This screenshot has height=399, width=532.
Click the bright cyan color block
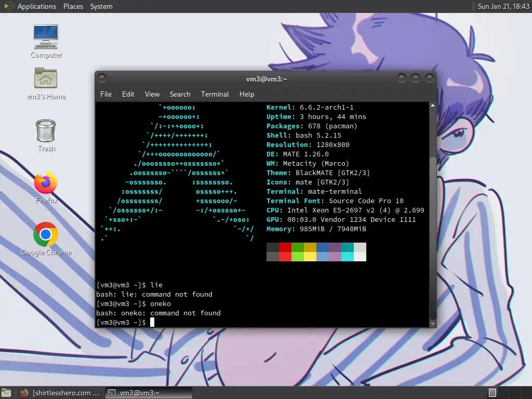click(x=348, y=257)
